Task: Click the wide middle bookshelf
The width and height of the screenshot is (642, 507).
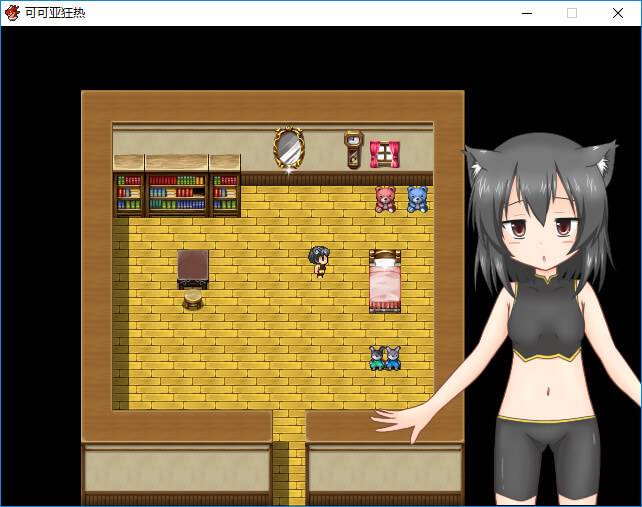Action: coord(177,192)
